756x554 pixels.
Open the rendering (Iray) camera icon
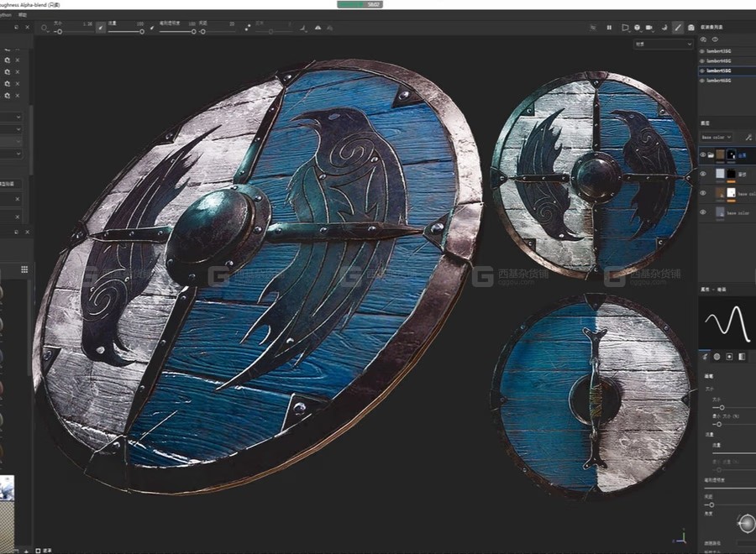(x=691, y=28)
